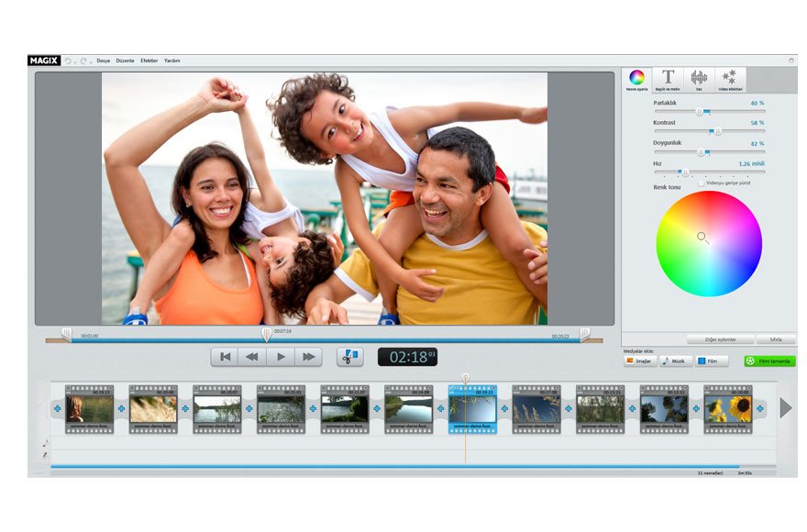Click the plus icon after the wheat grass clip
Image resolution: width=807 pixels, height=532 pixels.
[184, 408]
